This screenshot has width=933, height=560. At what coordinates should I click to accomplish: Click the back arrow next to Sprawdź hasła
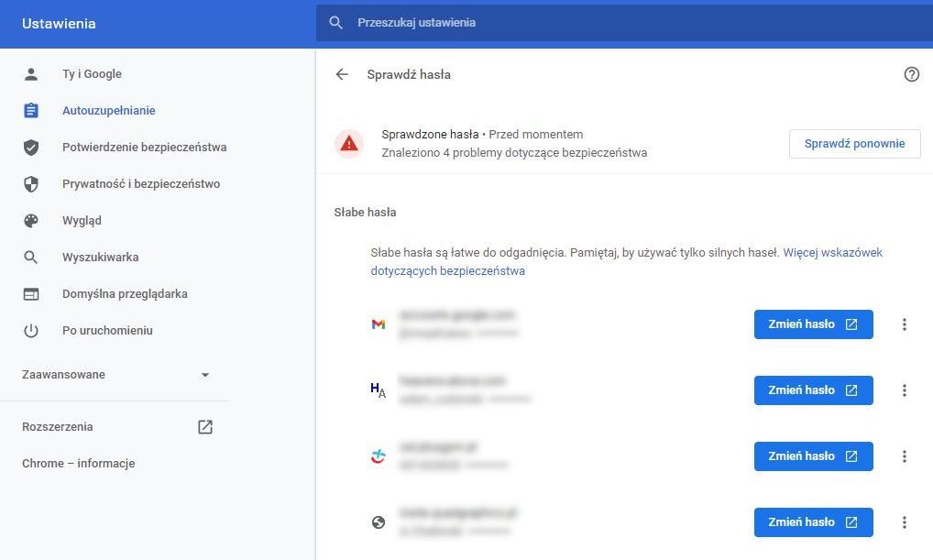342,74
